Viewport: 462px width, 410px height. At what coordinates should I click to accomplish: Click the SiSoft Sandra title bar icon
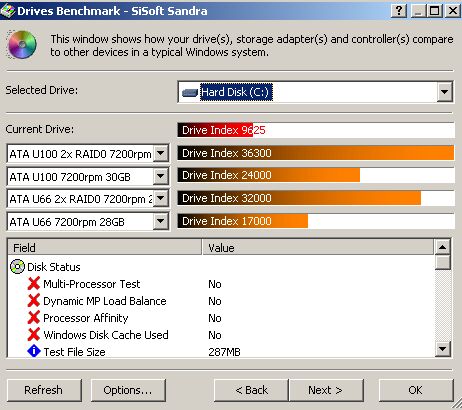[x=8, y=11]
